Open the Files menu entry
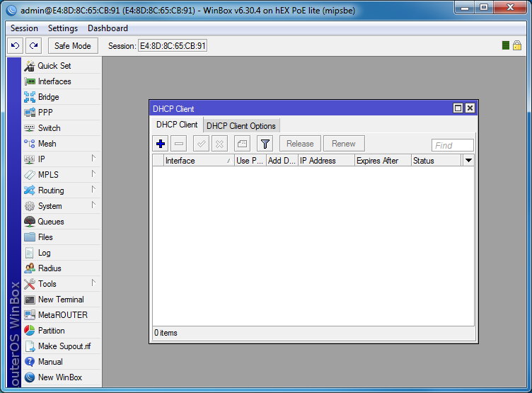 tap(62, 237)
